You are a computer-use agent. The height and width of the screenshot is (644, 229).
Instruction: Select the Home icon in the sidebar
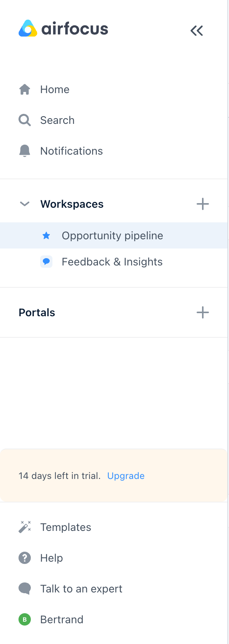coord(24,89)
